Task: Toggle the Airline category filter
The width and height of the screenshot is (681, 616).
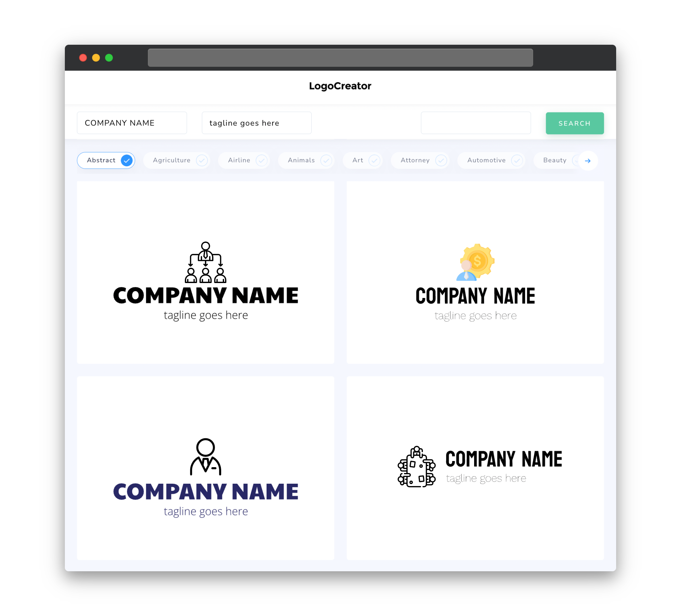Action: (247, 160)
